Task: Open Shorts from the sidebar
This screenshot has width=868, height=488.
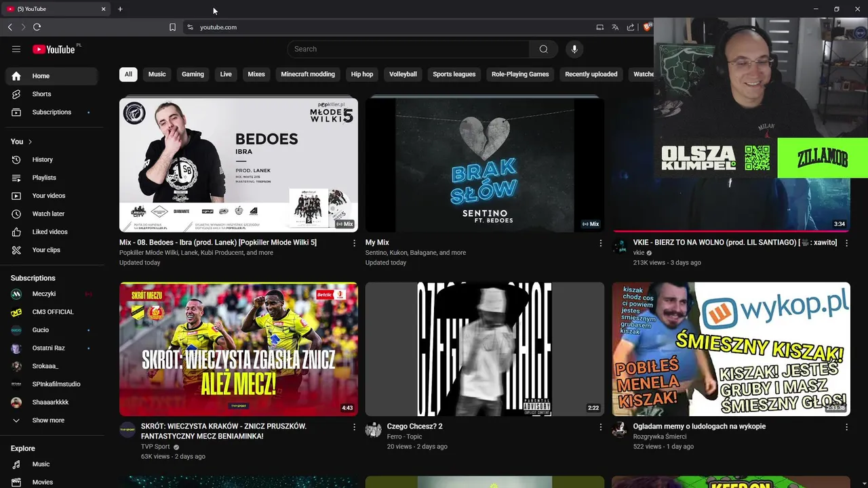Action: click(x=52, y=94)
